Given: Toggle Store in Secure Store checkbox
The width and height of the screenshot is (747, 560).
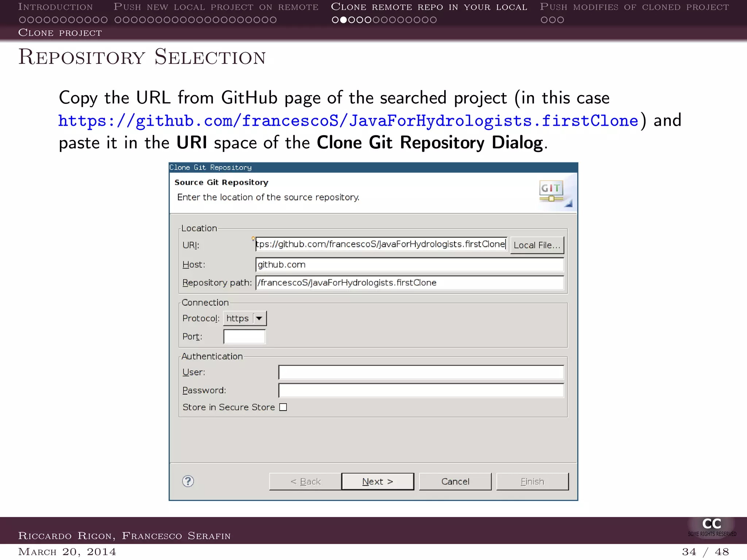Looking at the screenshot, I should [x=283, y=407].
